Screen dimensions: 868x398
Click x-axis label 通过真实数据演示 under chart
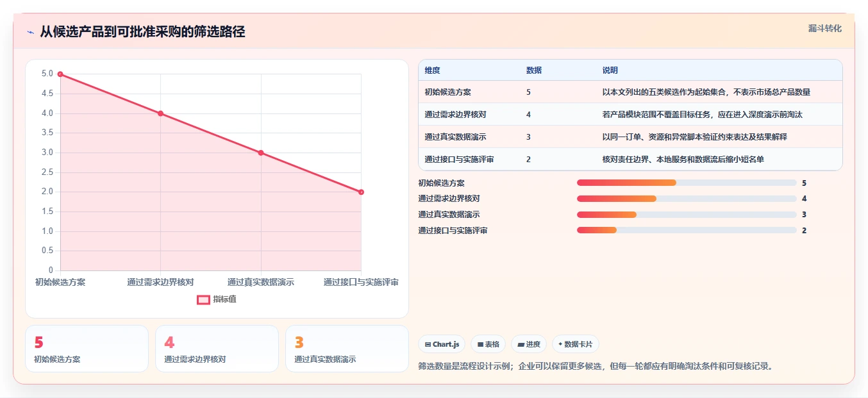click(261, 282)
